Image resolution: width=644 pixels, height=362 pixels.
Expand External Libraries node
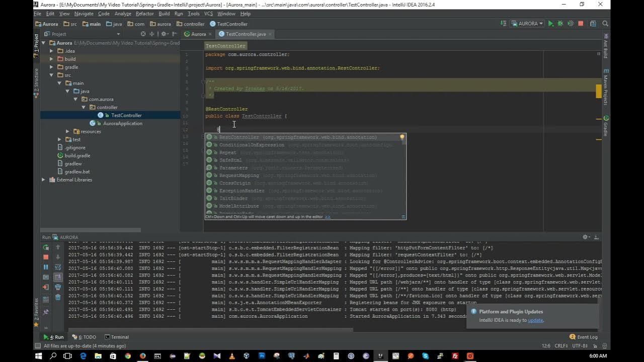click(43, 179)
